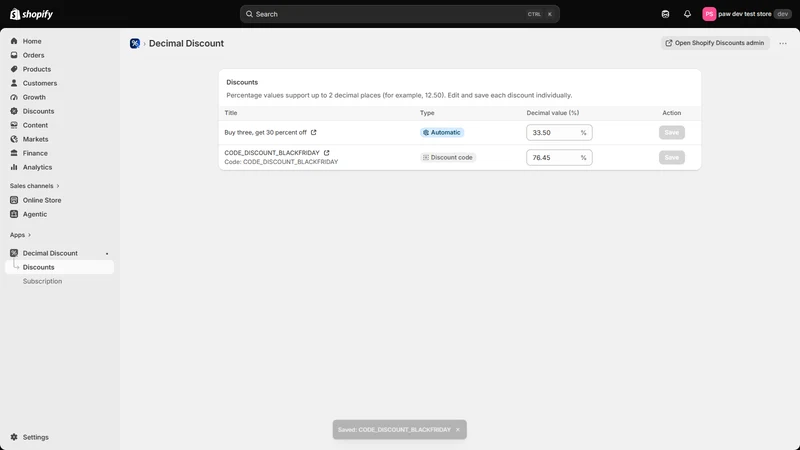Save the CODE_DISCOUNT_BLACKFRIDAY row

tap(671, 158)
